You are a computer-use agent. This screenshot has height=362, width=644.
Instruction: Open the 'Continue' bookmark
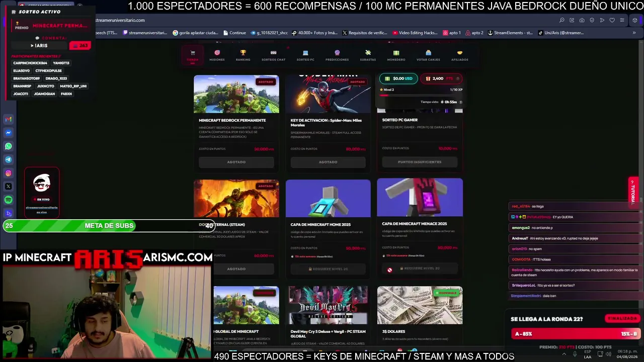click(234, 33)
